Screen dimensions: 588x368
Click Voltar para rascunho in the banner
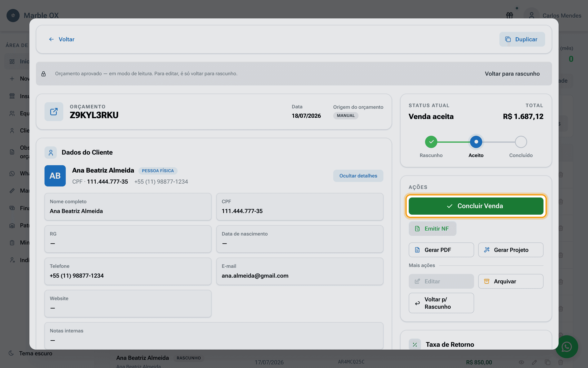[512, 74]
